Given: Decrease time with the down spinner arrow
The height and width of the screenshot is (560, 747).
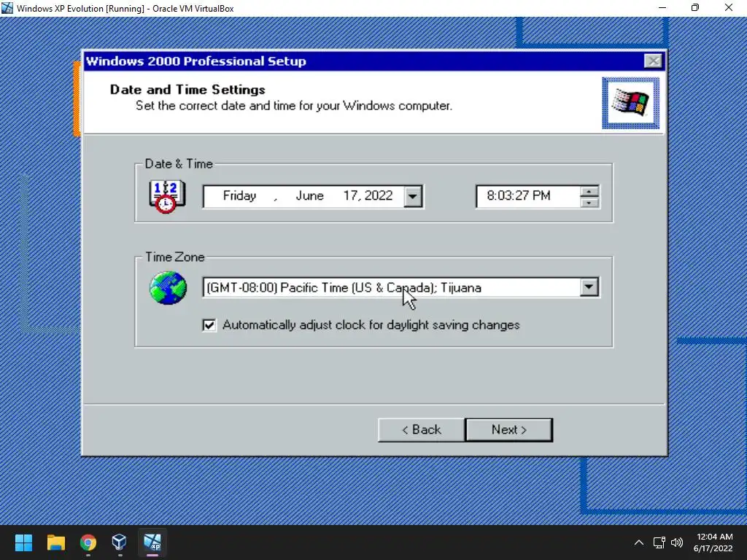Looking at the screenshot, I should click(589, 202).
